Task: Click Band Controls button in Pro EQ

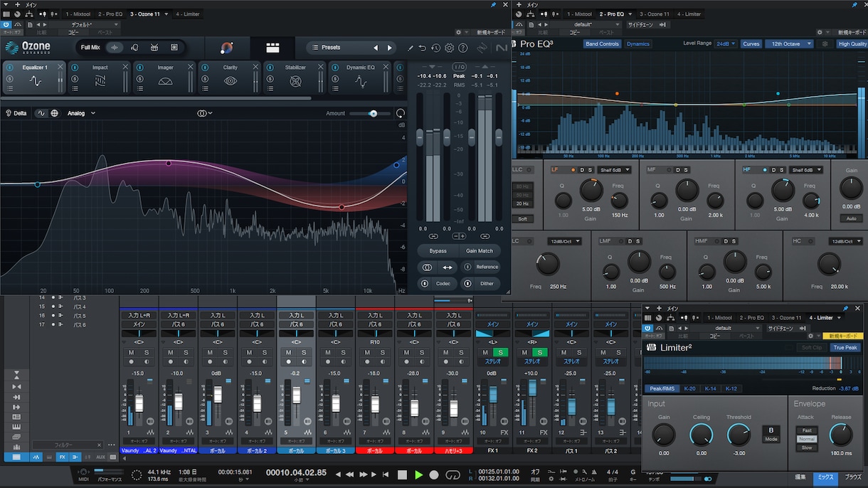Action: (x=602, y=44)
